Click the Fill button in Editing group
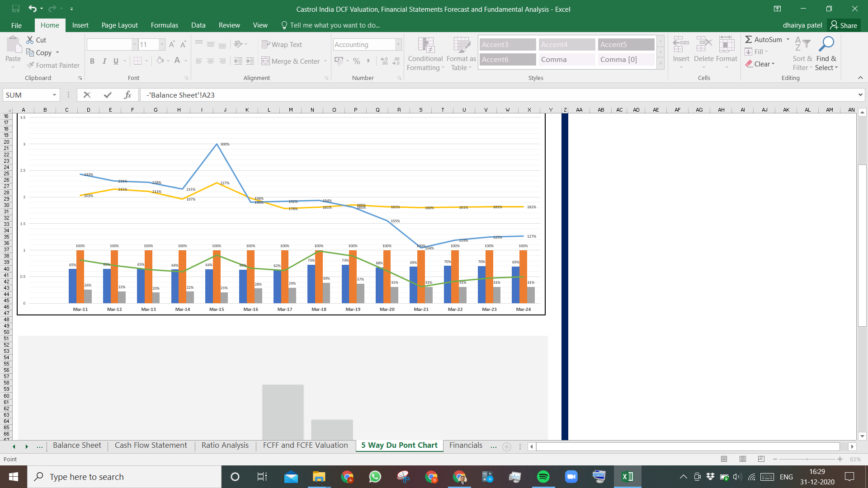 (757, 52)
